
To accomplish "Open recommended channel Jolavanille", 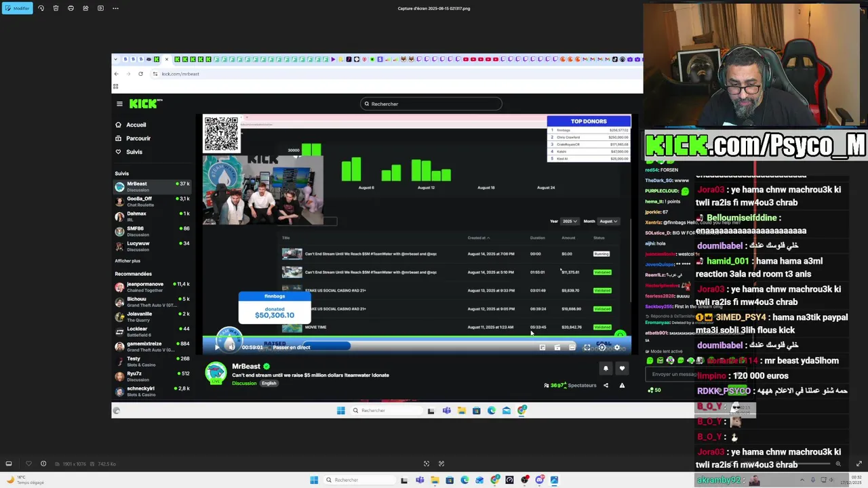I will point(153,317).
